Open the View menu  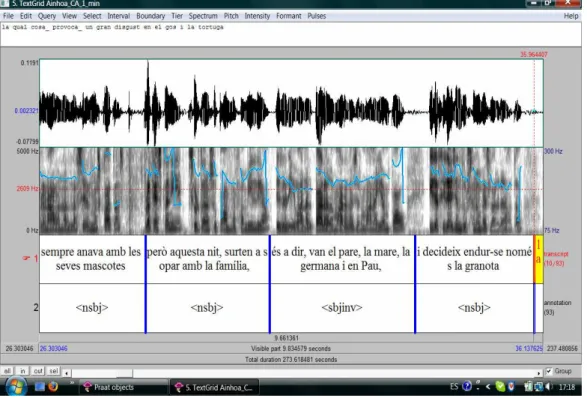[69, 16]
